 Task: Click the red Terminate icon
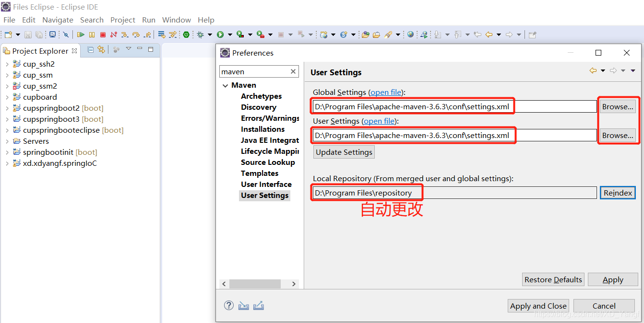coord(103,35)
